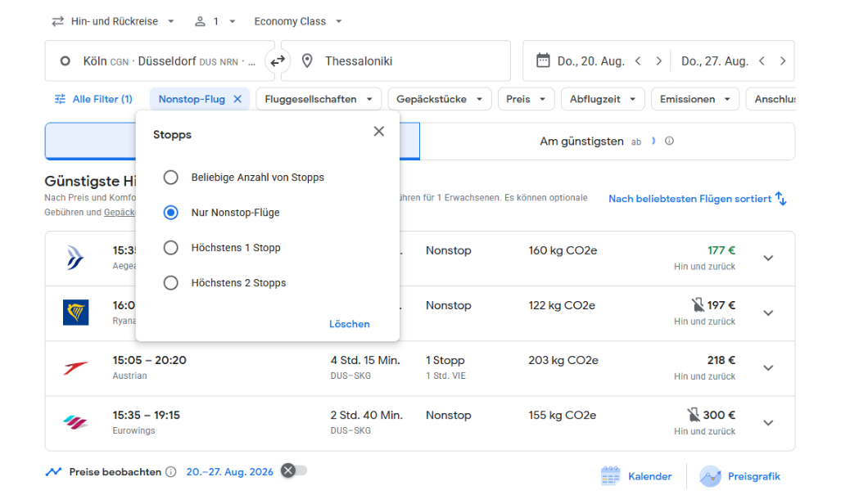This screenshot has width=868, height=504.
Task: Expand the Austrian 218 € flight details
Action: click(x=767, y=368)
